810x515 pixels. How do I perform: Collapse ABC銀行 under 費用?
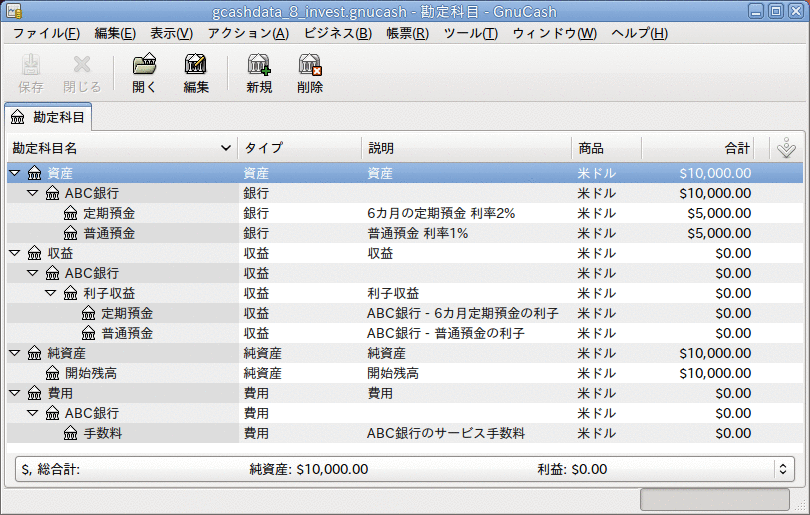(33, 413)
